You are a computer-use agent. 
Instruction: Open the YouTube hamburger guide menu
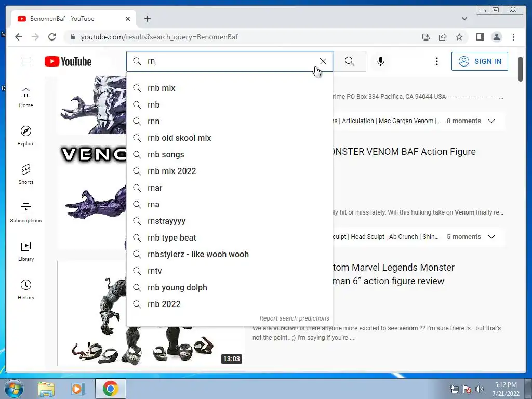(26, 61)
